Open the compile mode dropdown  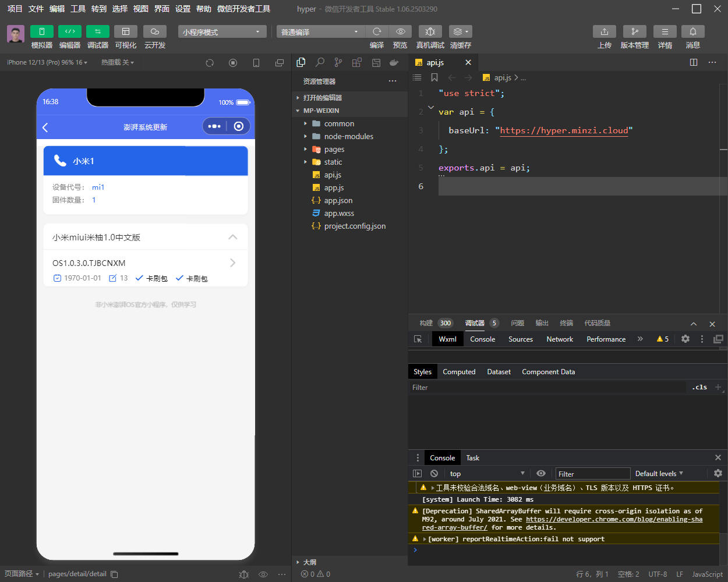(320, 31)
